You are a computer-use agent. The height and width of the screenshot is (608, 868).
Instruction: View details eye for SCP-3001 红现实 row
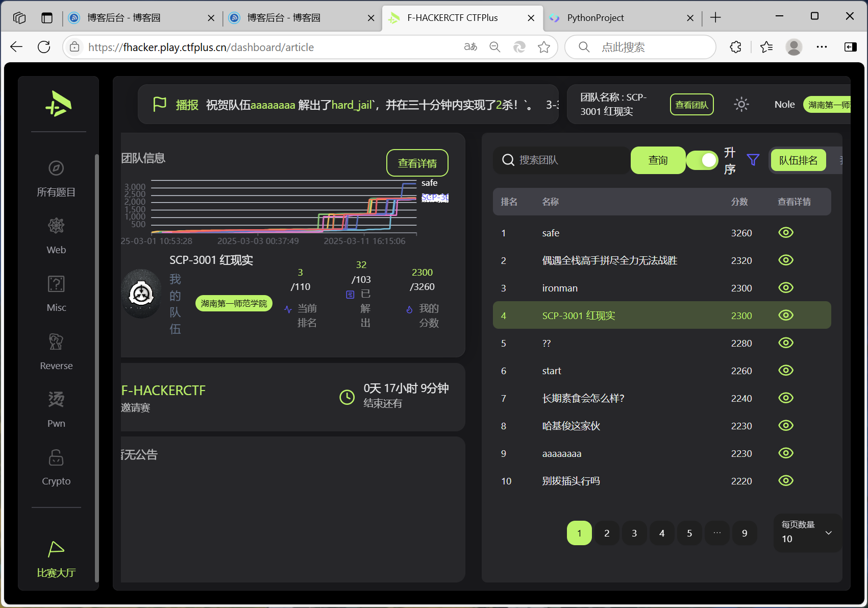(786, 315)
